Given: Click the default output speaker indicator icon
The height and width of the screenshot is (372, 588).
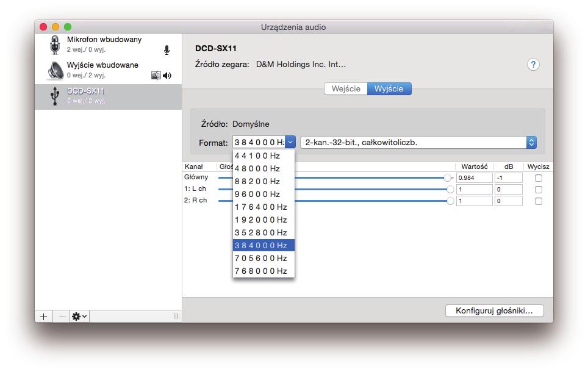Looking at the screenshot, I should coord(167,76).
